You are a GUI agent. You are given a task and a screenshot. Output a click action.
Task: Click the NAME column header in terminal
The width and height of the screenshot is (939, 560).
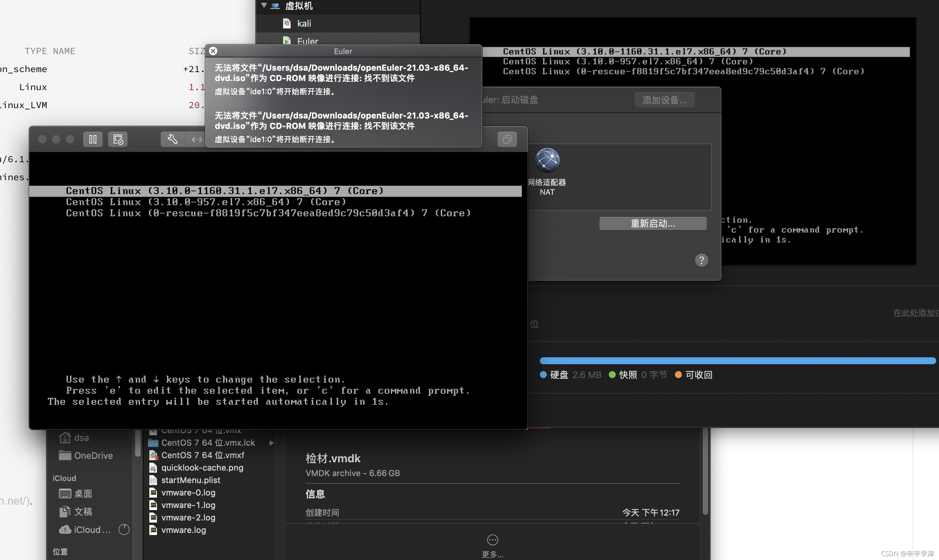64,51
